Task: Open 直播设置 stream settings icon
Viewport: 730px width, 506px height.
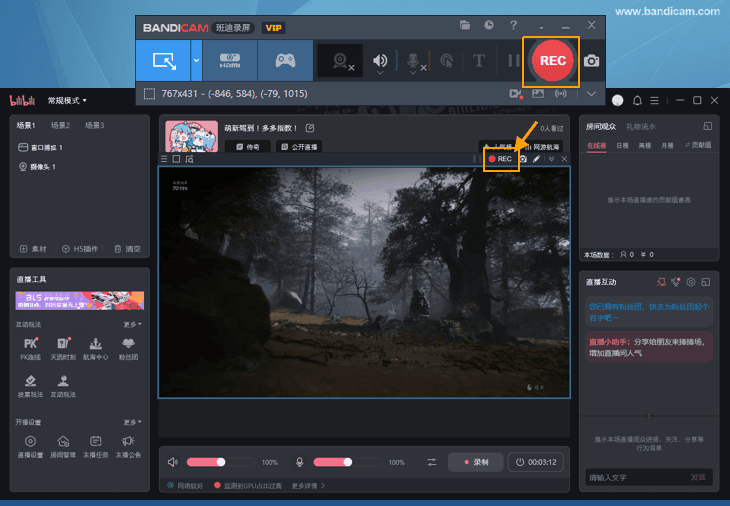Action: [x=31, y=445]
